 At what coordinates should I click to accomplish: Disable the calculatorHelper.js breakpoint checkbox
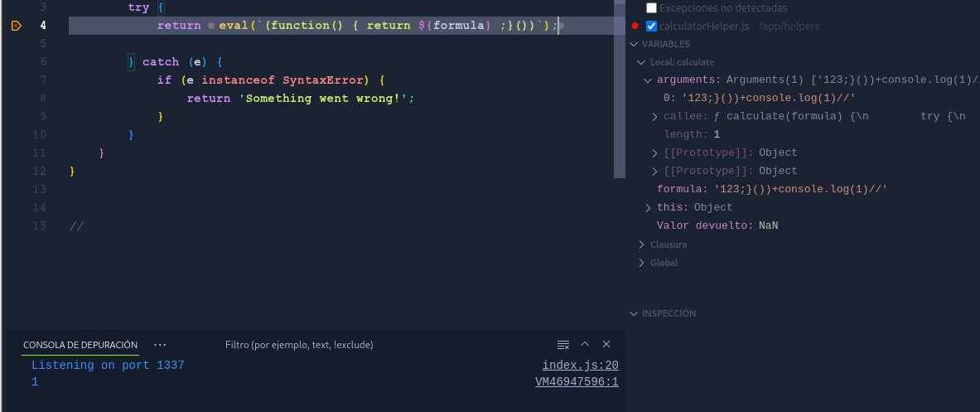651,26
